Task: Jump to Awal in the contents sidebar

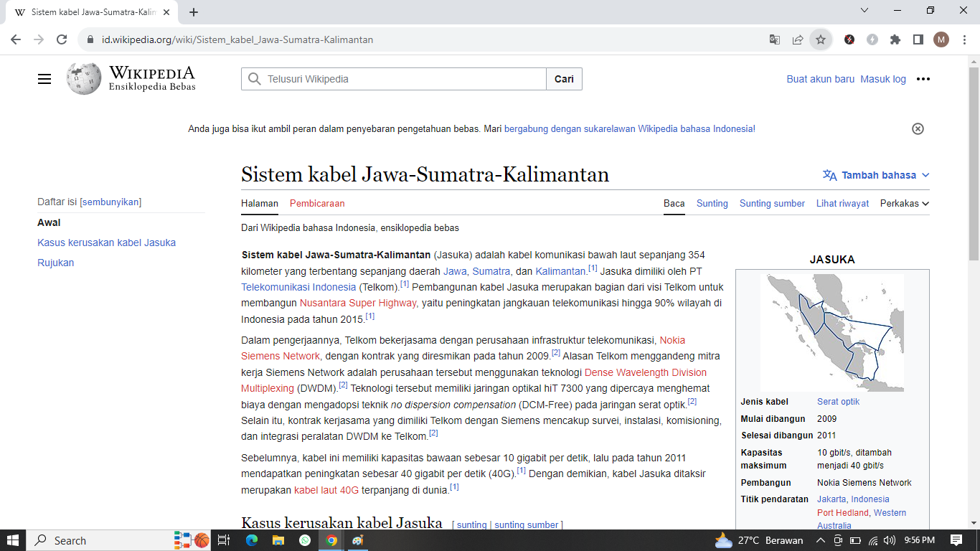Action: point(49,222)
